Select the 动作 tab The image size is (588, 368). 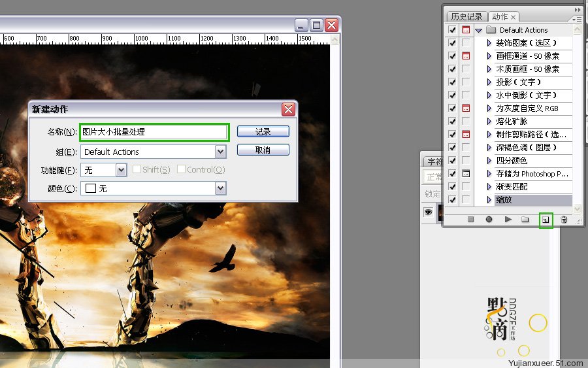[500, 17]
